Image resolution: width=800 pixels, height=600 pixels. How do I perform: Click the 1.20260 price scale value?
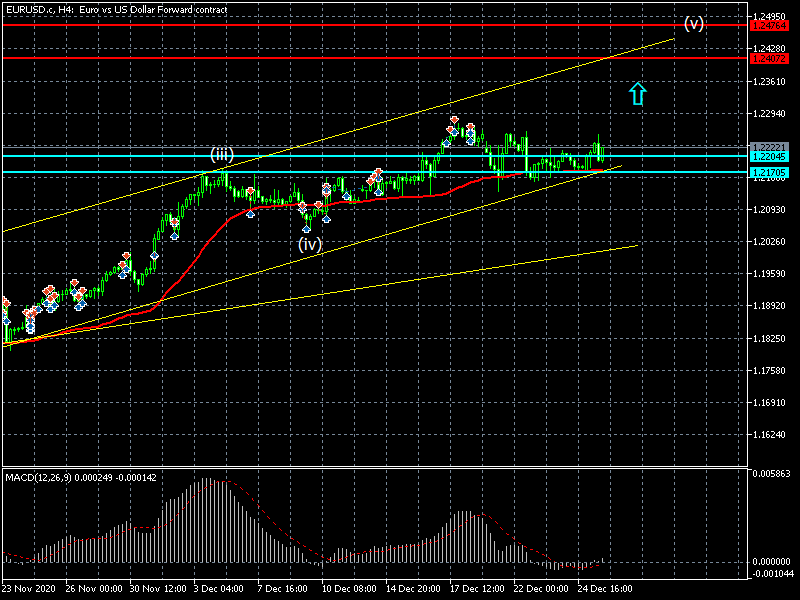click(x=771, y=242)
